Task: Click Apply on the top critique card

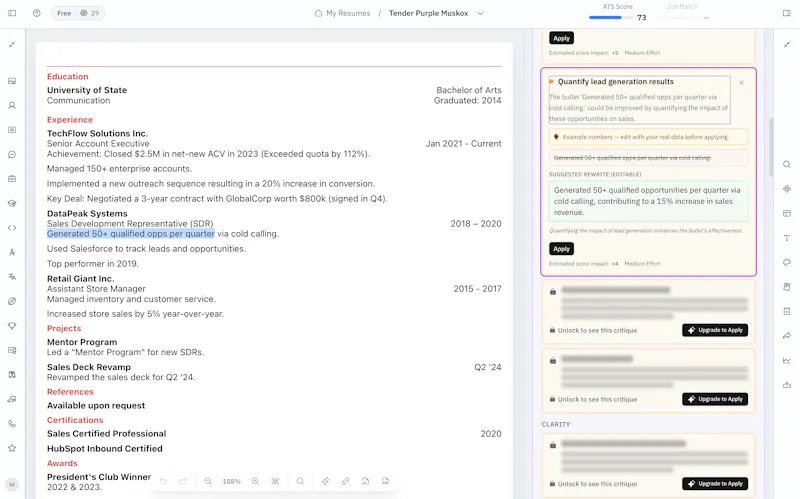Action: [561, 38]
